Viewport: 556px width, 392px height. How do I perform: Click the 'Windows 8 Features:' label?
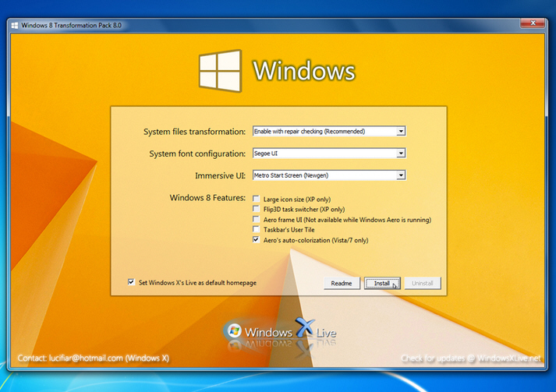(207, 198)
